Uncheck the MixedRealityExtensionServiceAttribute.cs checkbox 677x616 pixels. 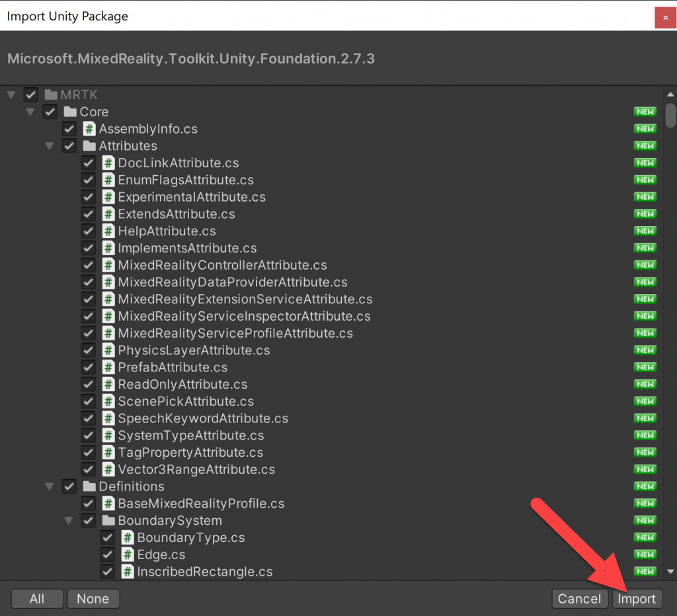click(x=88, y=299)
